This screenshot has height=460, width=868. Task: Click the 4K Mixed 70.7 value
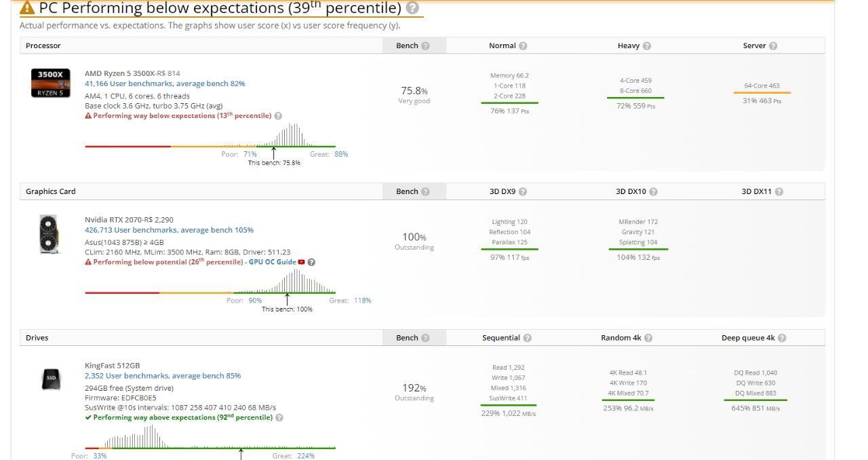point(628,394)
